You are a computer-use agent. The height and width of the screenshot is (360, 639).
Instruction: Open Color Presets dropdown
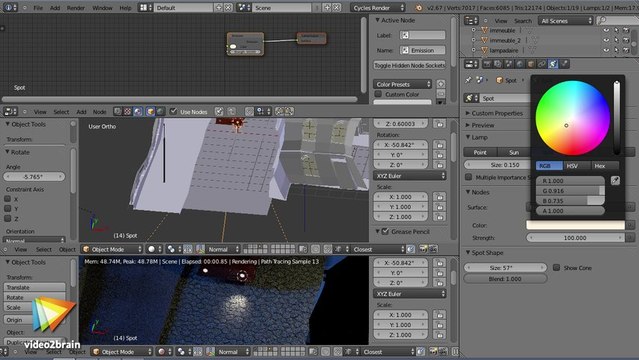click(x=403, y=84)
